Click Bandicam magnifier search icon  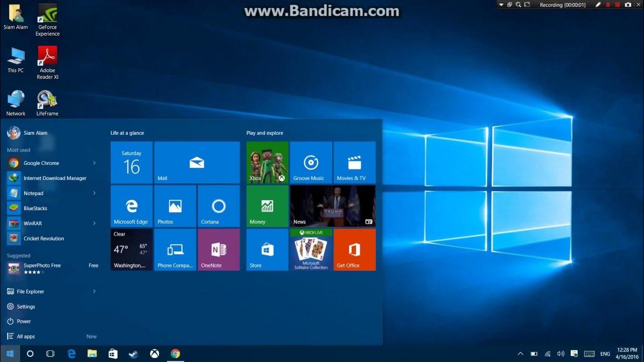518,5
